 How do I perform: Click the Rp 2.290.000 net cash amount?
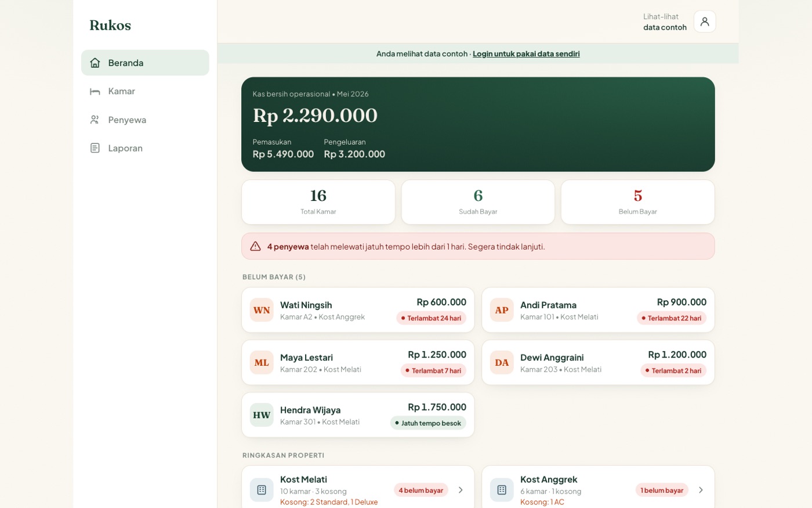[x=315, y=116]
